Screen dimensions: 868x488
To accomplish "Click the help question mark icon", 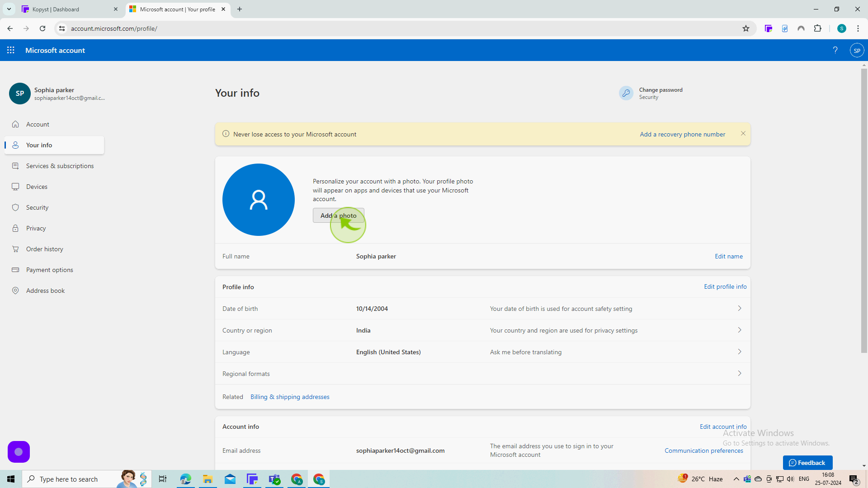I will click(835, 50).
